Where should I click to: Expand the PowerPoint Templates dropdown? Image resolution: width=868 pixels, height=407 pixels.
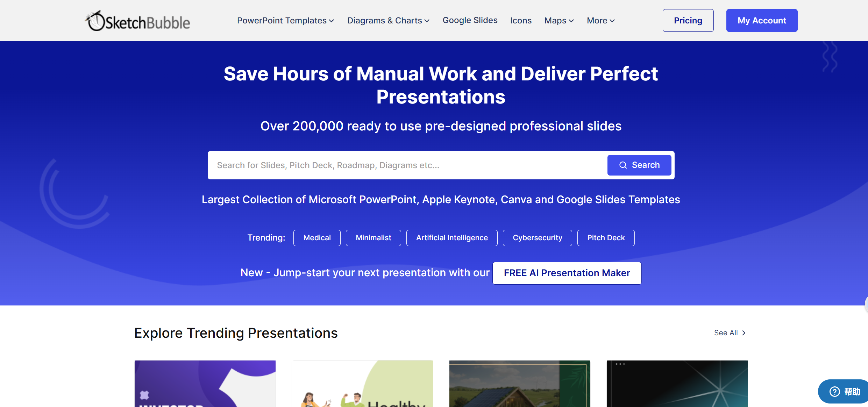[x=285, y=21]
